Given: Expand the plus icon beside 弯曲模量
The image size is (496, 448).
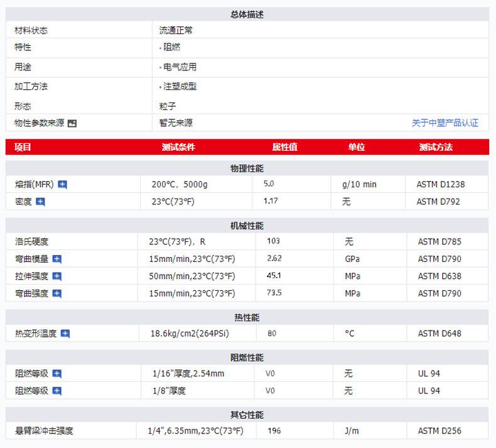Looking at the screenshot, I should click(x=57, y=259).
